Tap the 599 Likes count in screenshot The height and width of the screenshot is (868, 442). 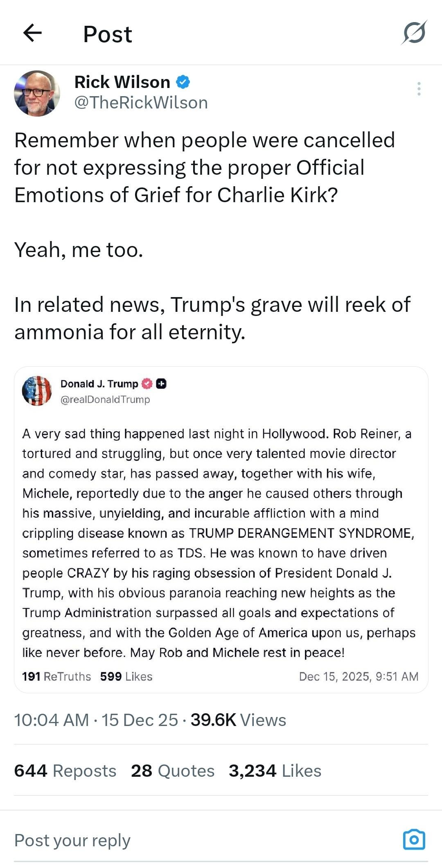click(126, 676)
